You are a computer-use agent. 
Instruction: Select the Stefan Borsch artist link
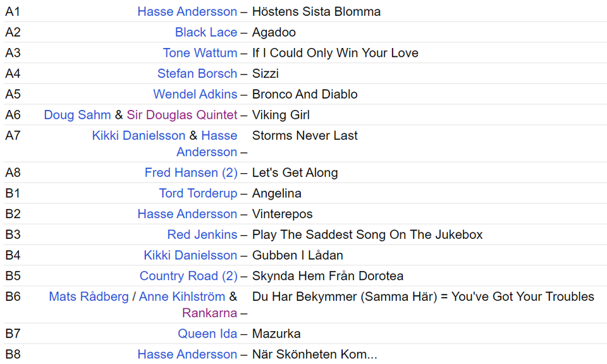(x=197, y=73)
